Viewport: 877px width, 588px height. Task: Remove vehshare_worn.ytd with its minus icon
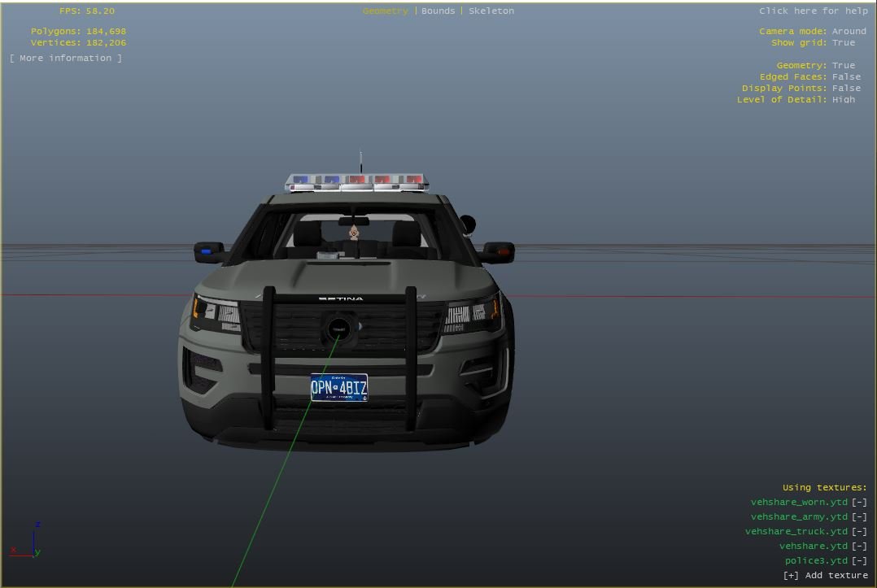pyautogui.click(x=859, y=502)
